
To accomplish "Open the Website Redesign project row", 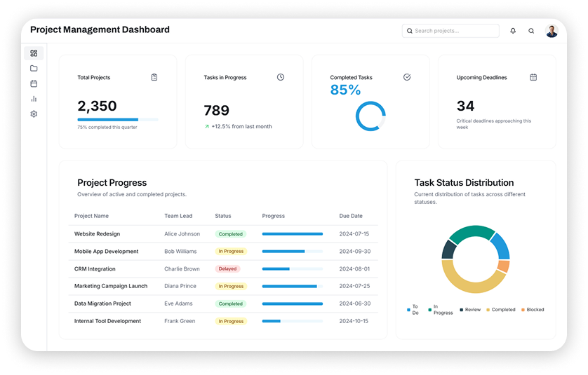I will coord(97,234).
